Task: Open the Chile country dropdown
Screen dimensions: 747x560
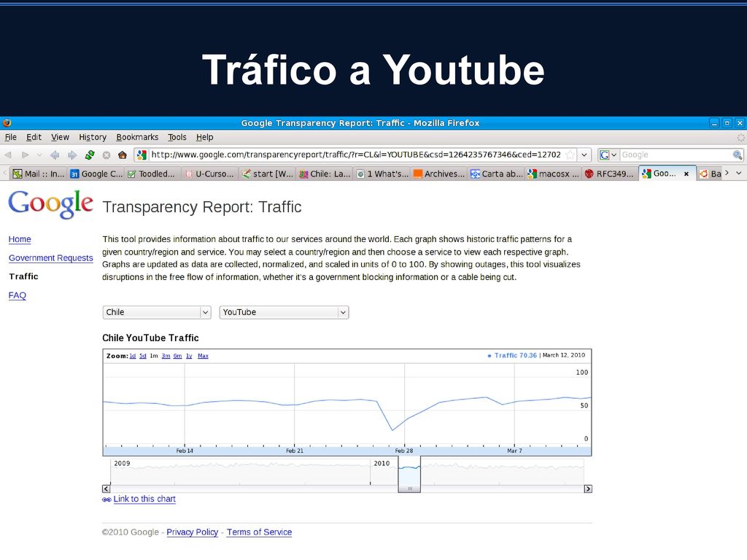Action: pyautogui.click(x=156, y=312)
